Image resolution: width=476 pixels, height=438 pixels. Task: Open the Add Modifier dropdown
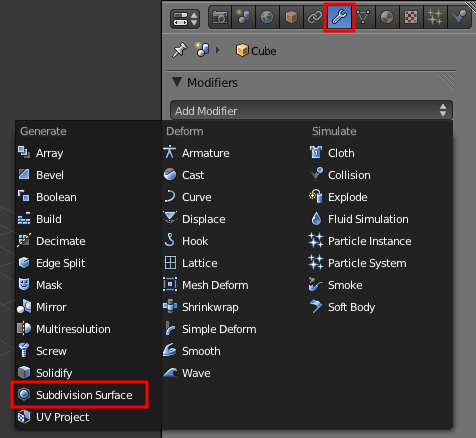pos(311,110)
